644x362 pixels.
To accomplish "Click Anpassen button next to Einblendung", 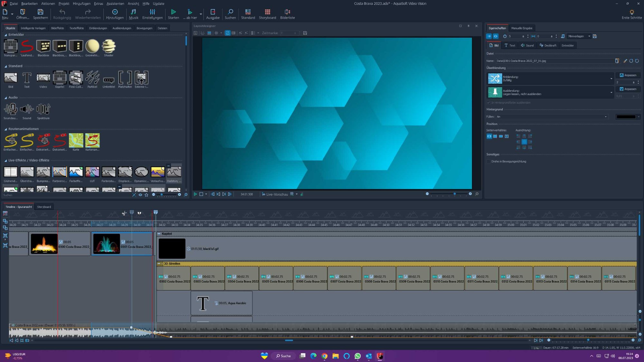I will point(628,75).
